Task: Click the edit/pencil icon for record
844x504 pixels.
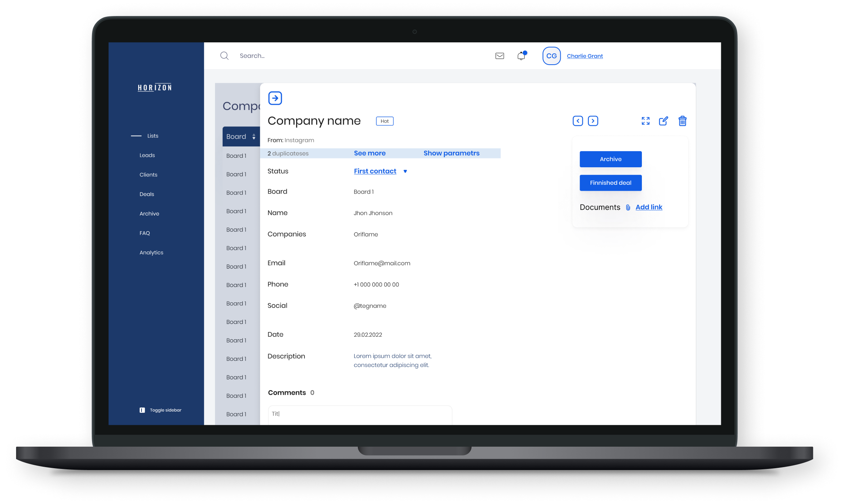Action: (664, 121)
